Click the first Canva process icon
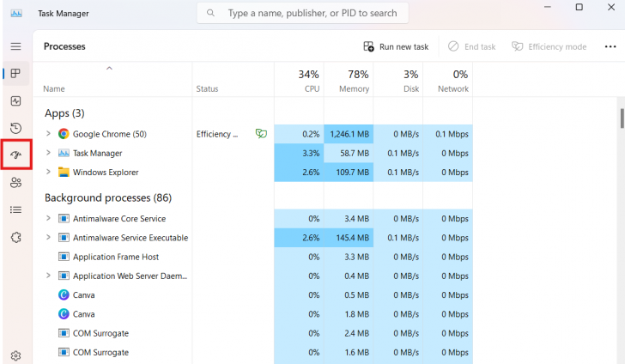Viewport: 625px width, 364px height. [64, 295]
